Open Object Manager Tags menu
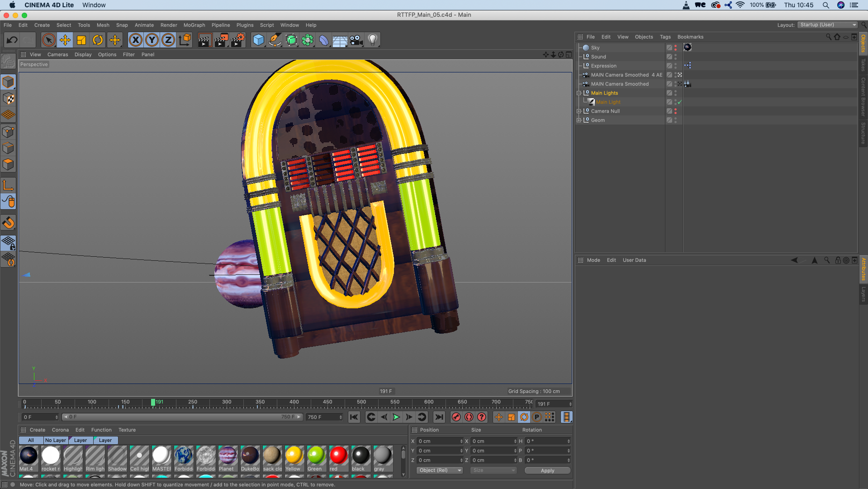 coord(665,37)
